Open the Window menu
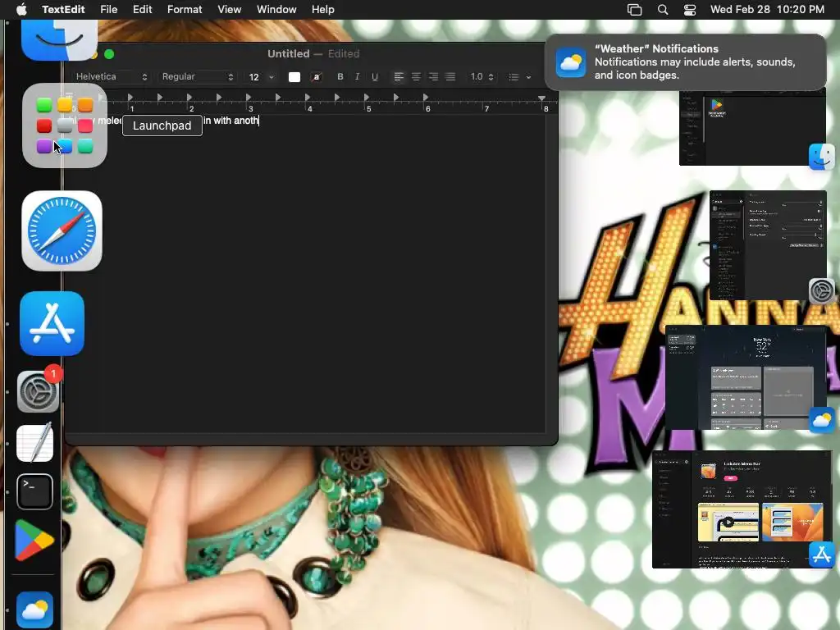840x630 pixels. 276,10
